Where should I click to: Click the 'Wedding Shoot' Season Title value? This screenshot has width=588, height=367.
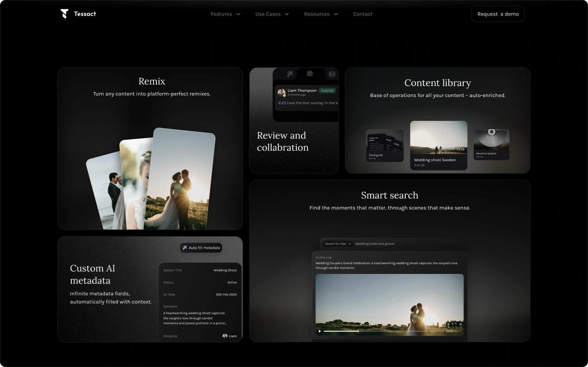(225, 270)
